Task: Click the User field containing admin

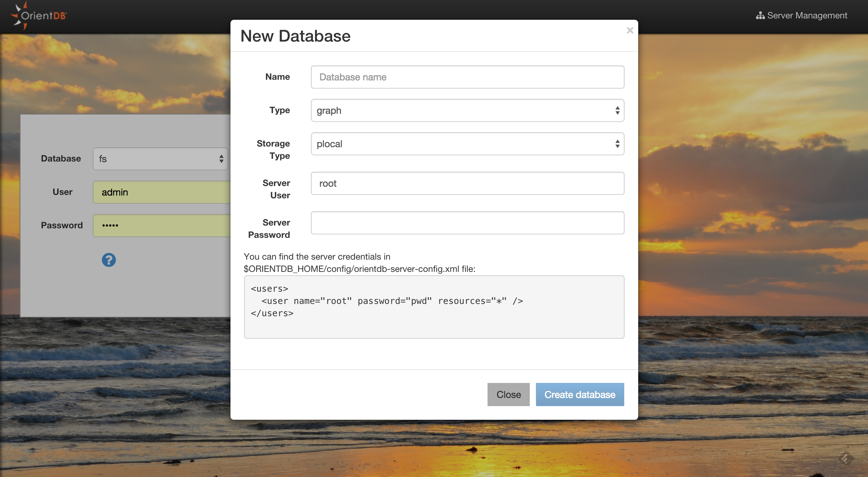Action: click(160, 192)
